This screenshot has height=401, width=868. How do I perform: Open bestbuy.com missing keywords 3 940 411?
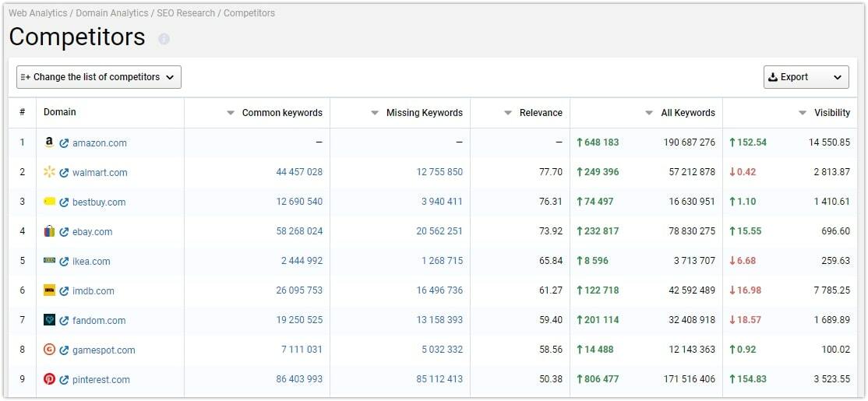[x=443, y=202]
